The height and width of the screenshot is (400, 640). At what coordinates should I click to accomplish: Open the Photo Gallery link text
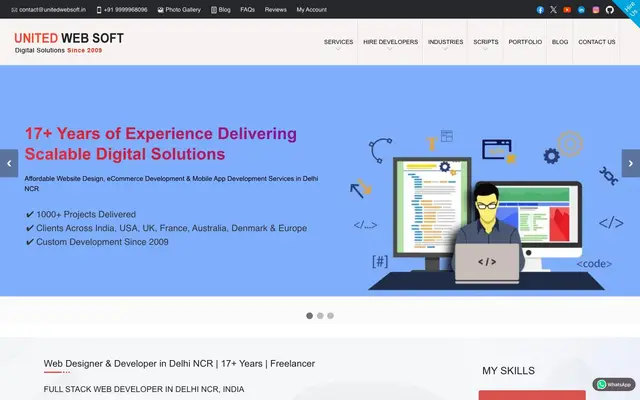183,10
